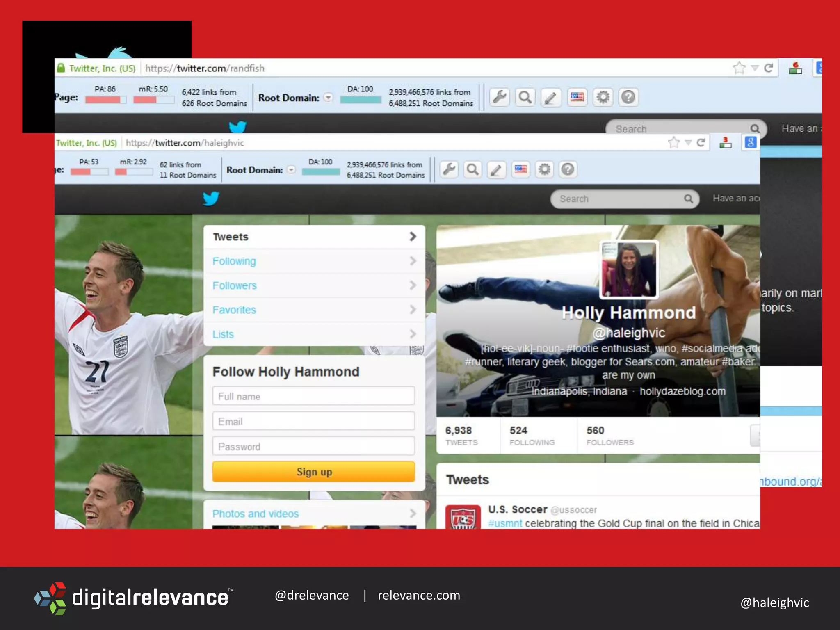
Task: View the 524 Following count
Action: coord(532,436)
